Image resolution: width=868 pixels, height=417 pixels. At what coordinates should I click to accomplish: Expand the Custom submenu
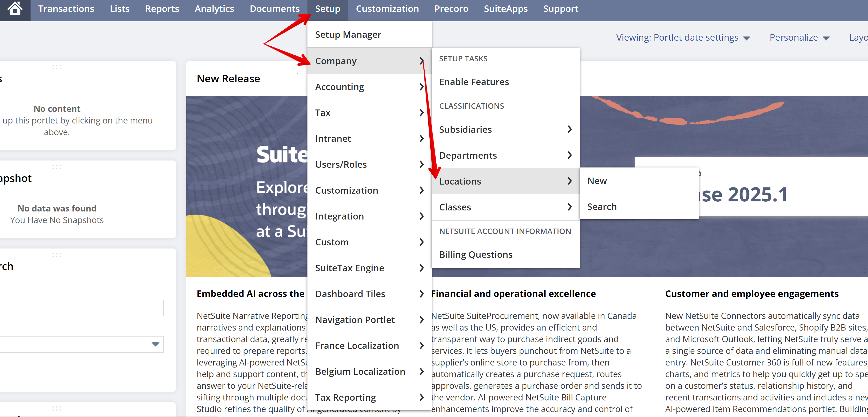(x=369, y=242)
